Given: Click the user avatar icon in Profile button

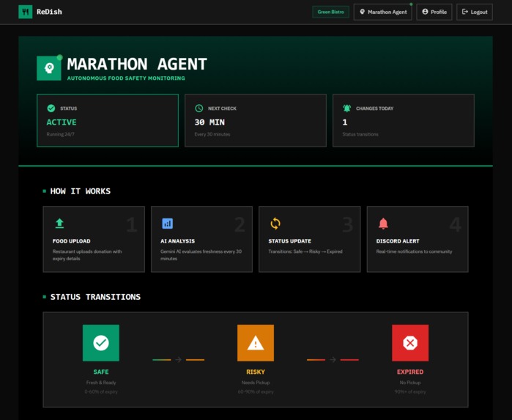Looking at the screenshot, I should (x=425, y=12).
